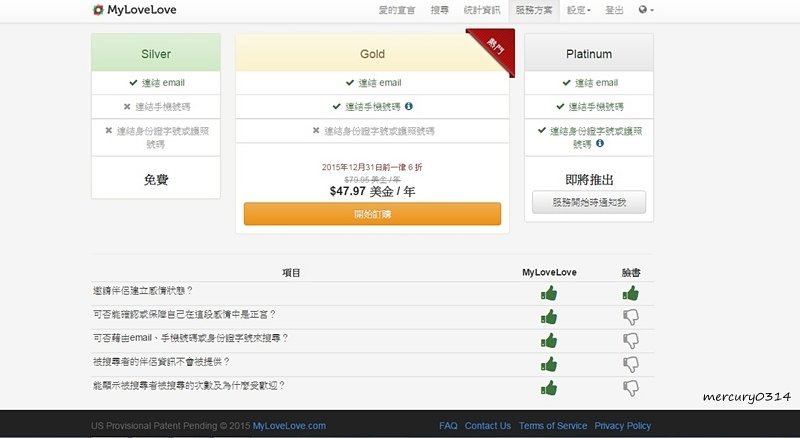
Task: Click the checkmark next to Silver 連結 email
Action: tap(133, 82)
